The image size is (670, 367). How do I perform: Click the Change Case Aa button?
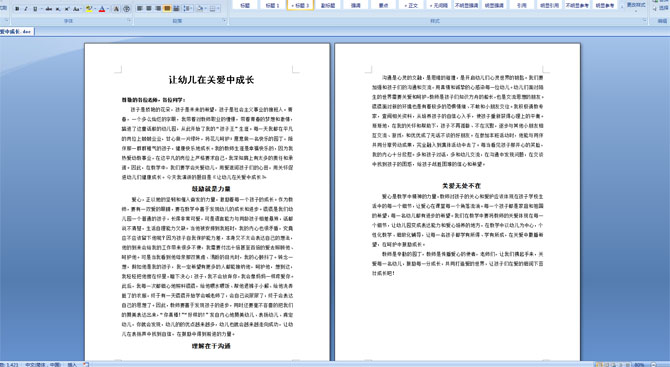coord(77,9)
